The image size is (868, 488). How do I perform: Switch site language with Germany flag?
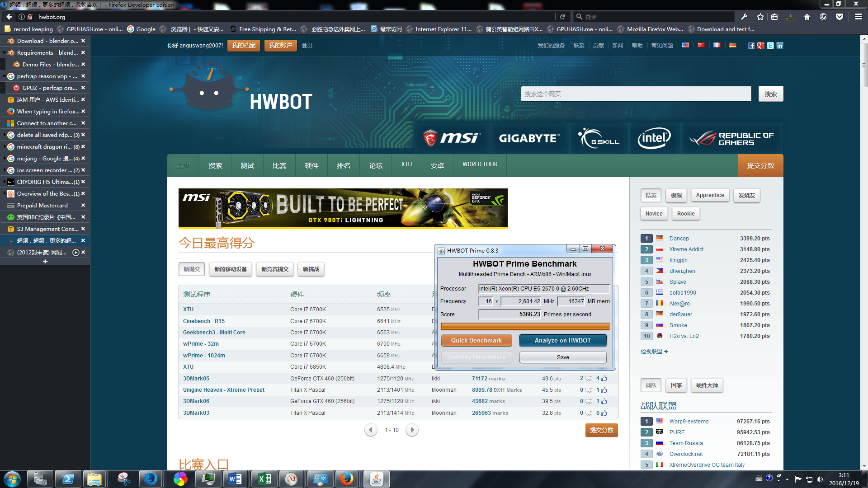(x=733, y=45)
